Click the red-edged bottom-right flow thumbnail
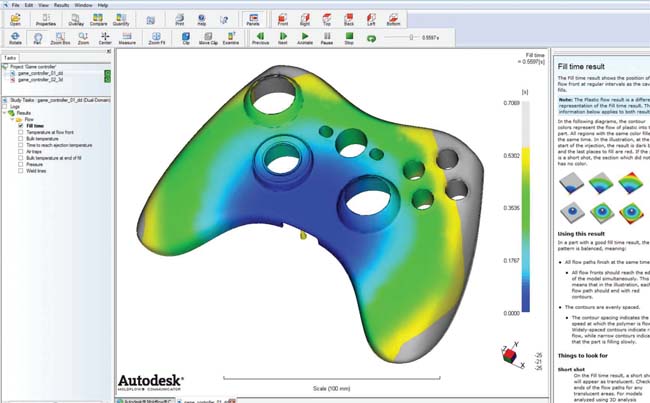This screenshot has width=650, height=403. pyautogui.click(x=631, y=213)
